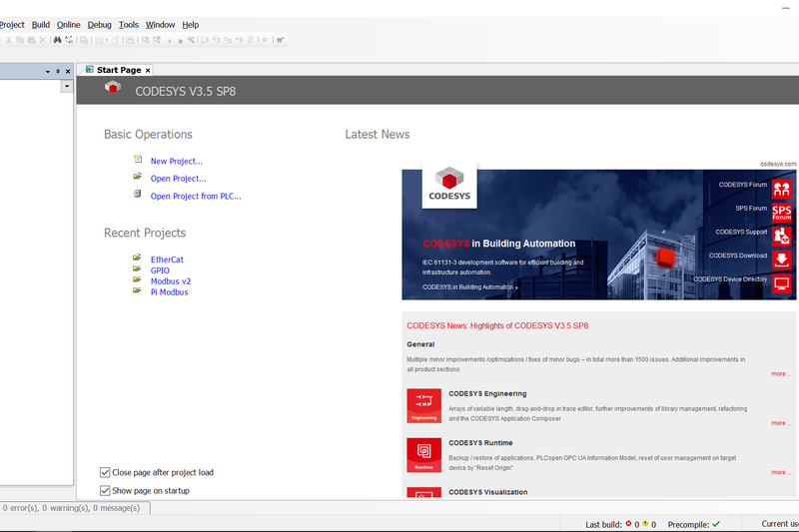This screenshot has width=799, height=532.
Task: Click the CODESYS Device Directory monitor icon
Action: point(781,283)
